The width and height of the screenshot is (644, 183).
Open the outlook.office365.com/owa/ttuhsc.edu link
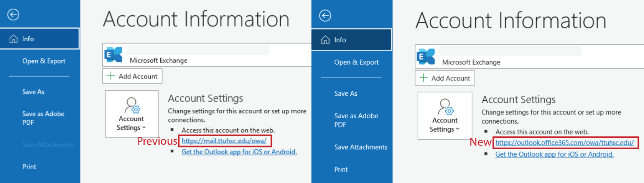click(x=564, y=143)
